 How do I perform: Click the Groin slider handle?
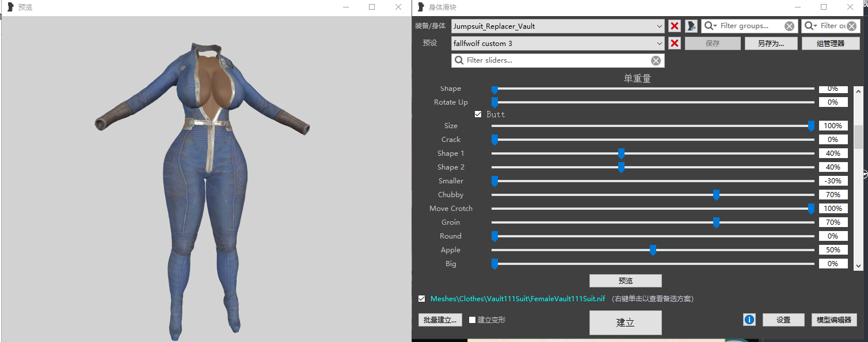pos(716,222)
